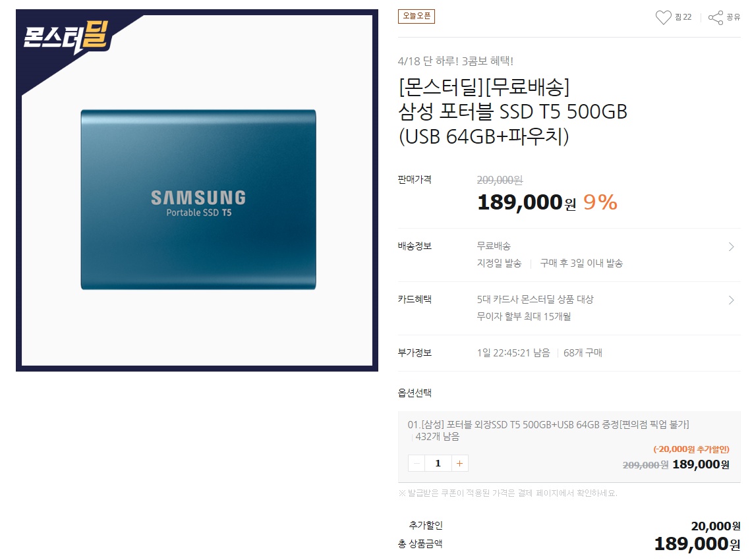
Task: Click the 무이자 할부 최대 15개월 text
Action: tap(524, 317)
